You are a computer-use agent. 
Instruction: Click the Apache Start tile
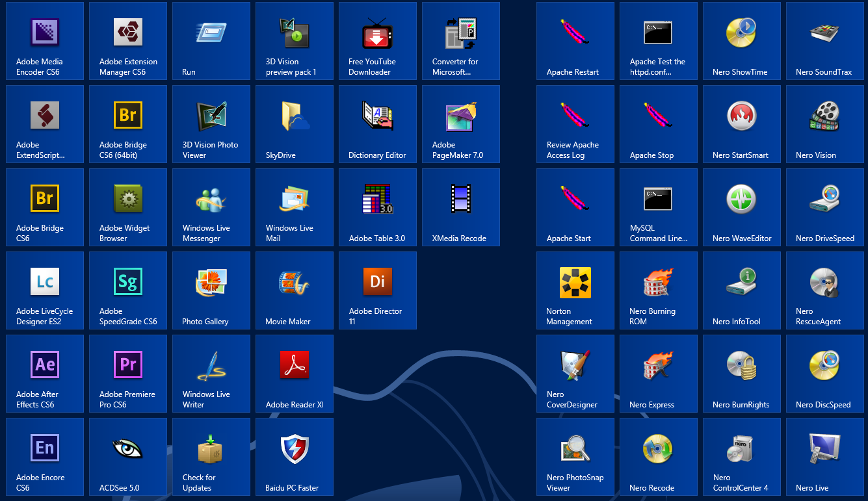click(x=575, y=207)
